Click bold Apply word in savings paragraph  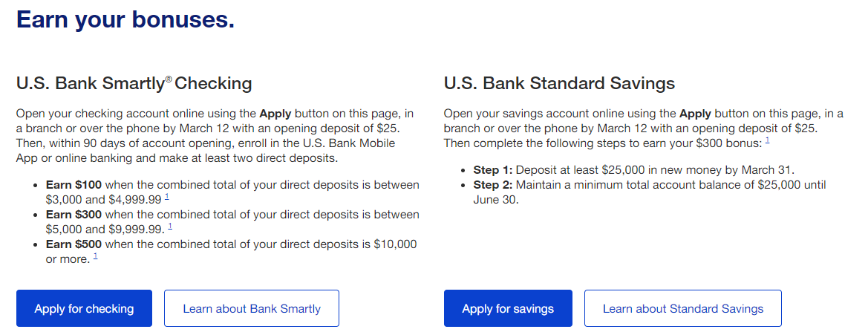(x=696, y=114)
